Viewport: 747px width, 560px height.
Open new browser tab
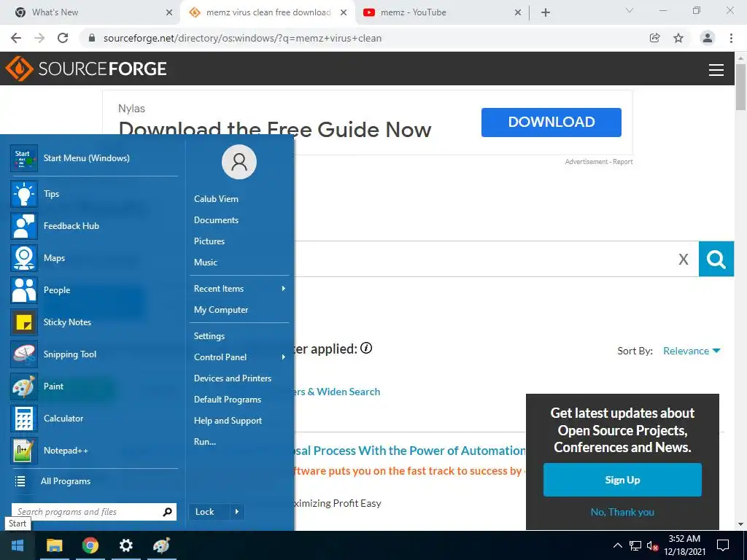pos(546,12)
